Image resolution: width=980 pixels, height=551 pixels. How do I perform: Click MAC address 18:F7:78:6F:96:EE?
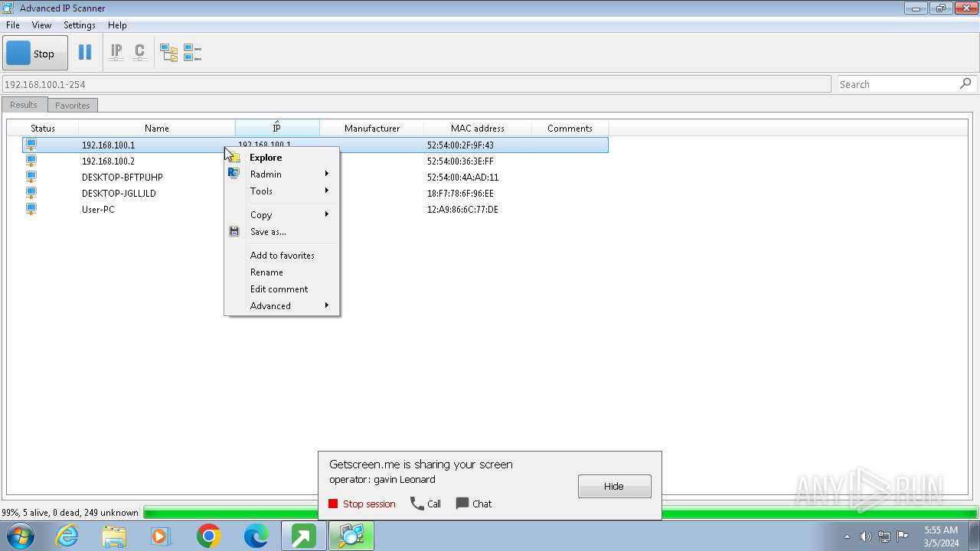point(460,194)
